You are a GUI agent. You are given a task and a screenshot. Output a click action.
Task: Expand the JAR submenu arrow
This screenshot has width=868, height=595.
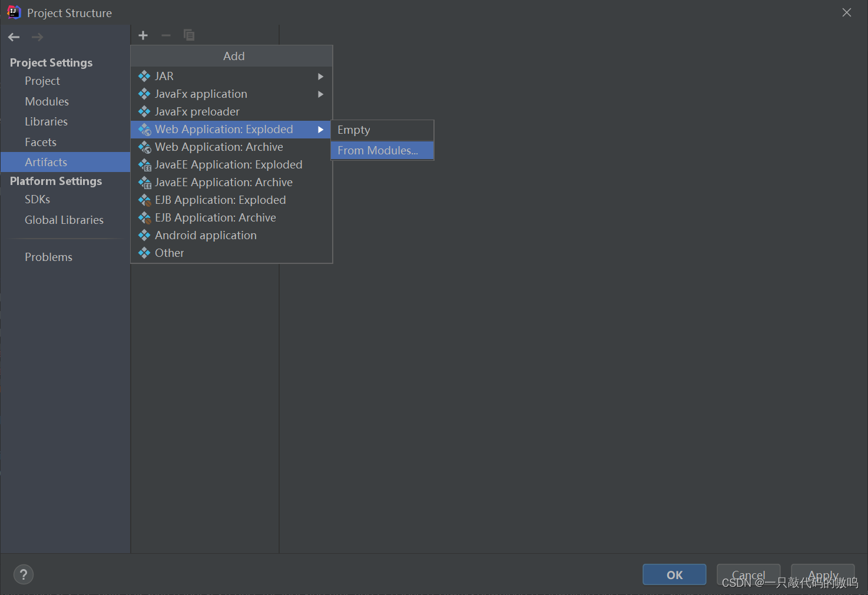(x=321, y=77)
